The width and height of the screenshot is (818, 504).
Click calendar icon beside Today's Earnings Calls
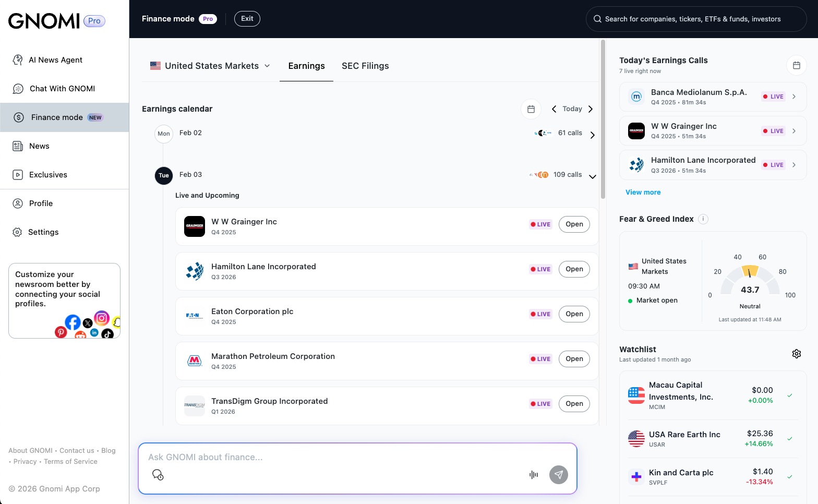[x=796, y=65]
